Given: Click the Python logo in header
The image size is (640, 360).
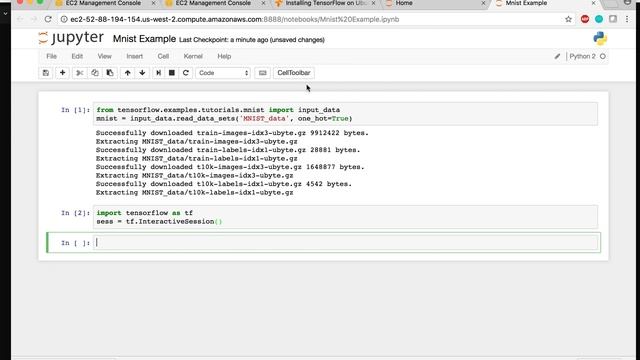Looking at the screenshot, I should tap(600, 39).
